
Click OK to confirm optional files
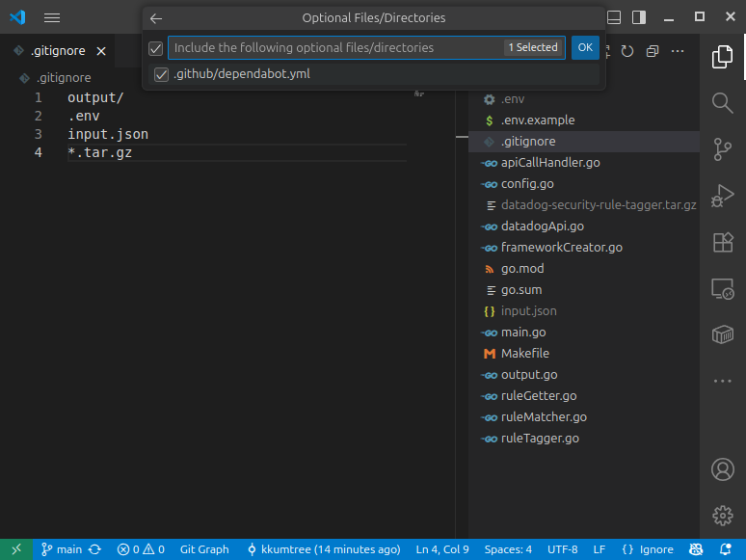585,47
